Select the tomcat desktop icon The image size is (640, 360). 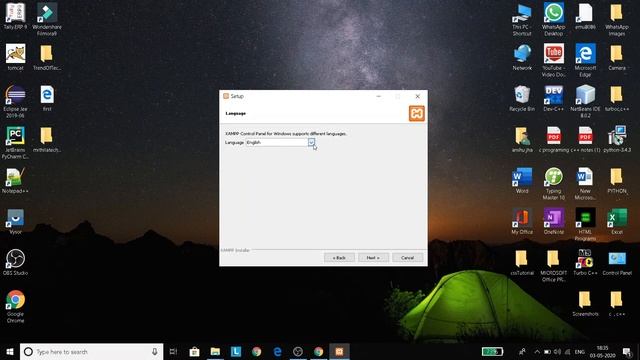click(16, 58)
